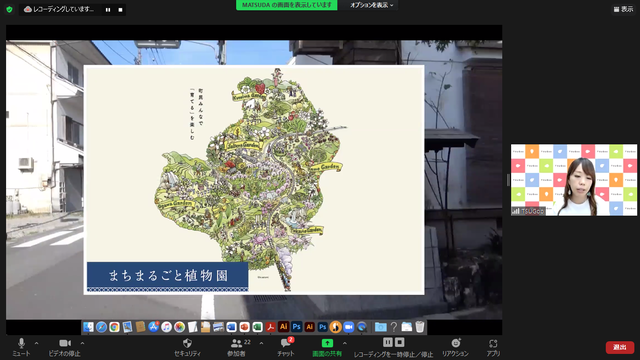This screenshot has height=360, width=640.
Task: Open Zoom app icon in dock
Action: pos(349,327)
